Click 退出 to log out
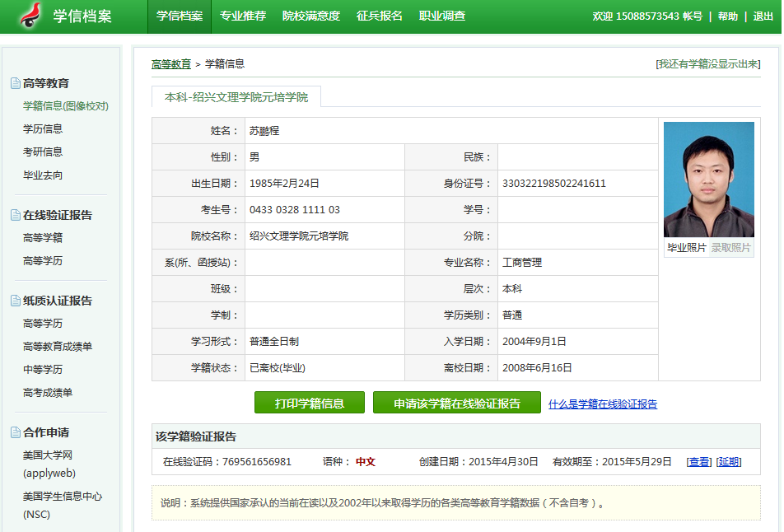784x532 pixels. point(763,16)
